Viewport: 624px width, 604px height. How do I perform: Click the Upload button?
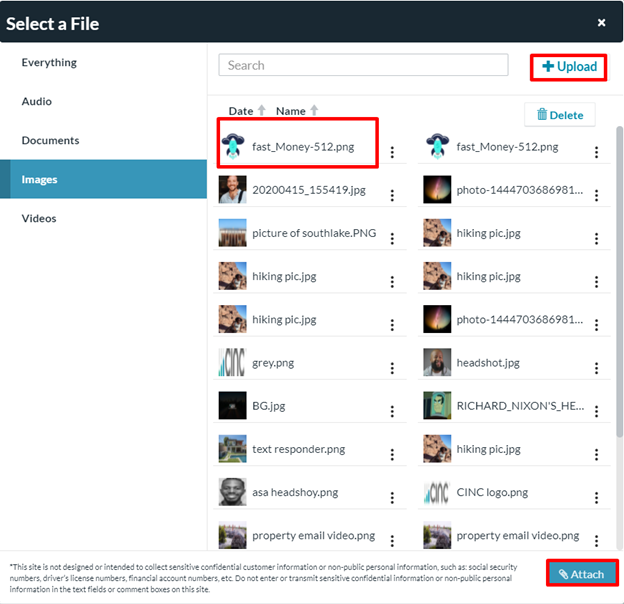[569, 67]
